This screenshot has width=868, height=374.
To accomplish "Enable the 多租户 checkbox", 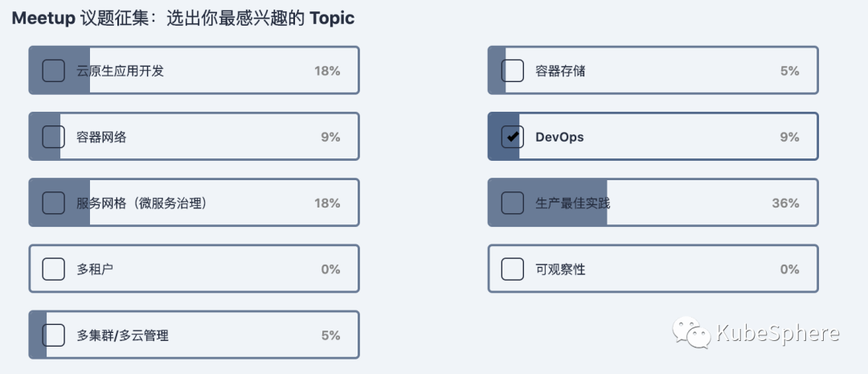I will point(53,269).
